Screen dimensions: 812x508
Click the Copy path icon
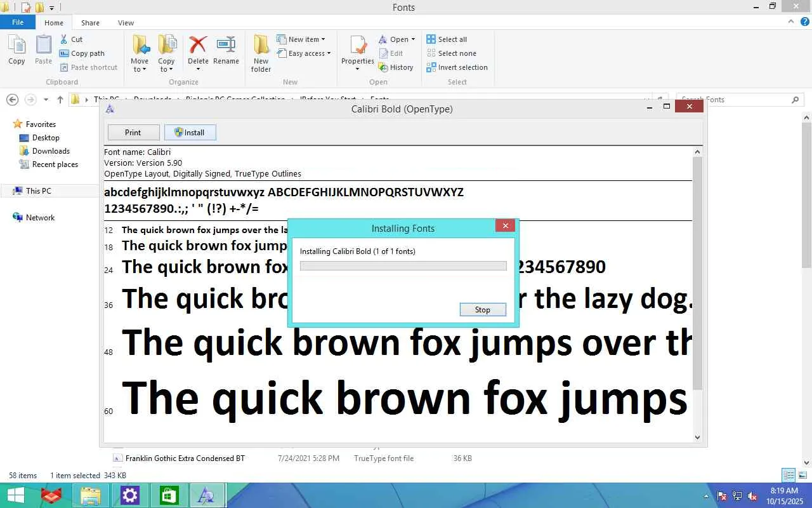[63, 53]
